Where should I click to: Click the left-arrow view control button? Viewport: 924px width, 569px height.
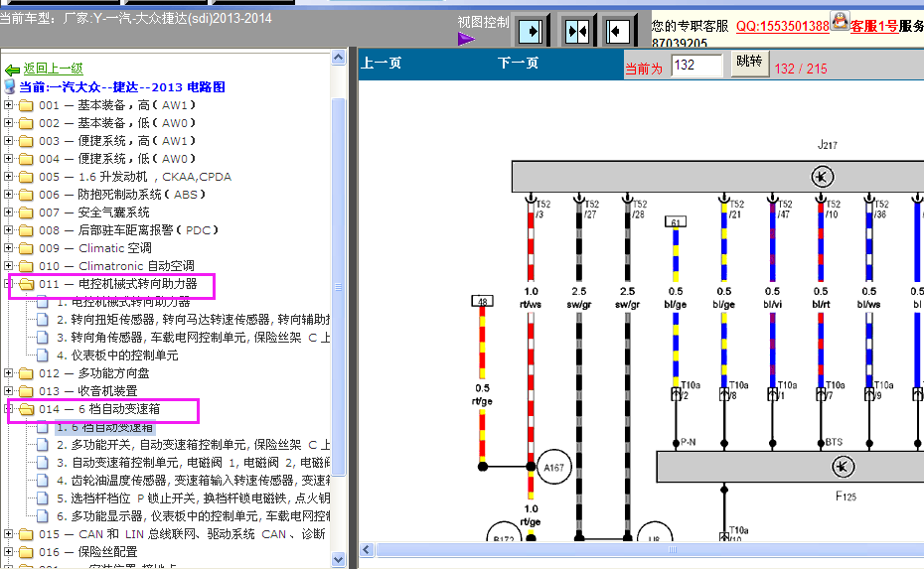617,31
